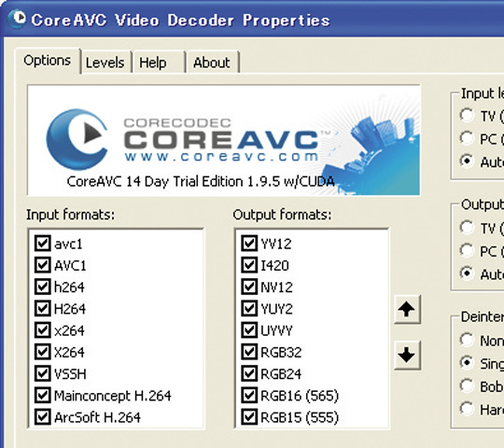This screenshot has height=448, width=504.
Task: Toggle the uppercase H264 input checkbox
Action: tap(42, 309)
